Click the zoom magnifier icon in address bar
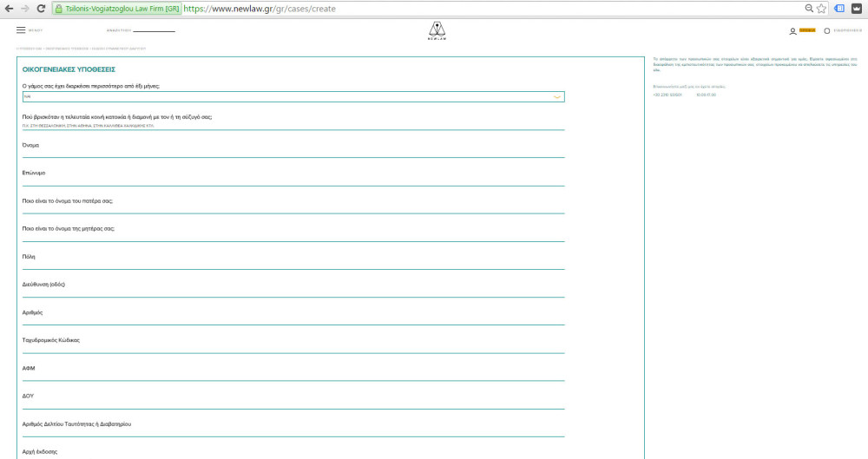The image size is (868, 459). tap(809, 8)
